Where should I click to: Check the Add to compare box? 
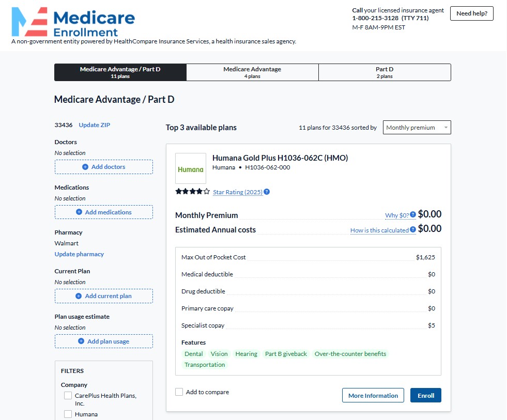point(179,392)
